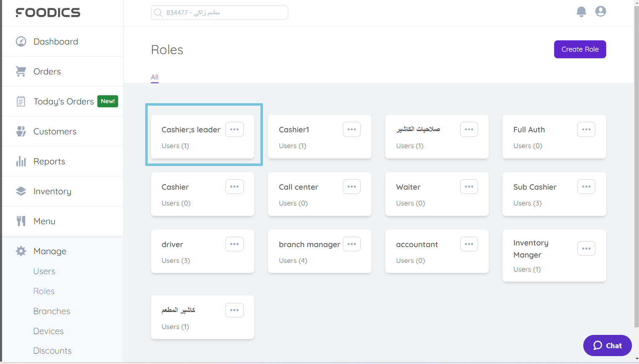Go to Branches under Manage
This screenshot has height=364, width=639.
[52, 311]
